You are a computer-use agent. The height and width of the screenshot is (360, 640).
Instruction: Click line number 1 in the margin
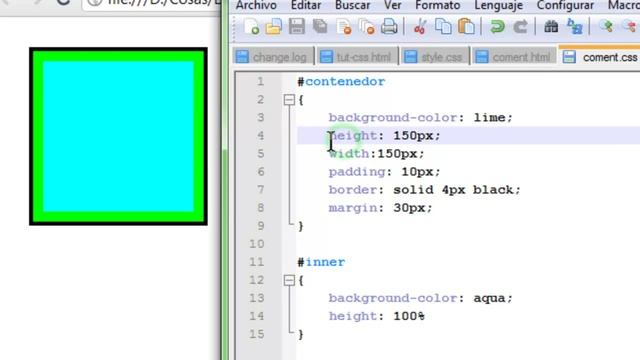pos(260,82)
